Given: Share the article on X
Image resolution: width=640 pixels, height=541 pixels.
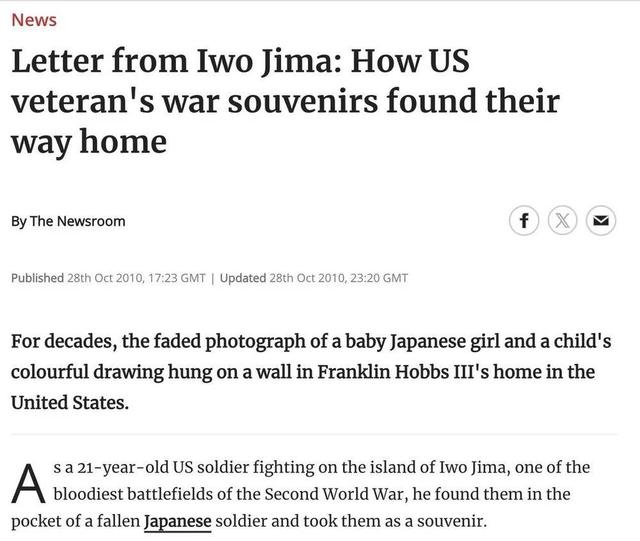Looking at the screenshot, I should [562, 221].
